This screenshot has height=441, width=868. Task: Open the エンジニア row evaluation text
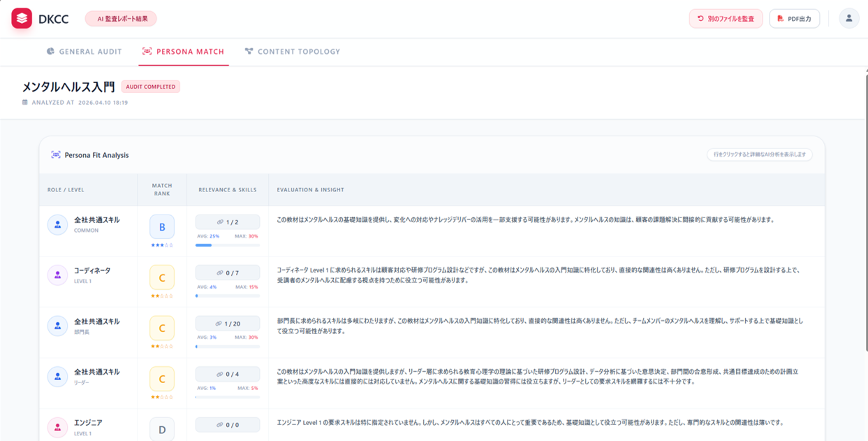point(530,422)
